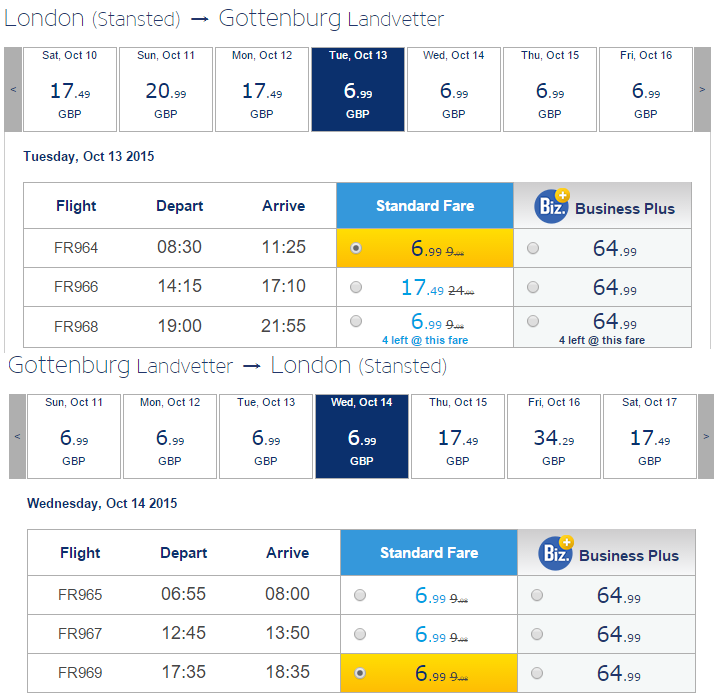The width and height of the screenshot is (714, 696).
Task: Switch return date to Sun, Oct 11
Action: tap(74, 436)
